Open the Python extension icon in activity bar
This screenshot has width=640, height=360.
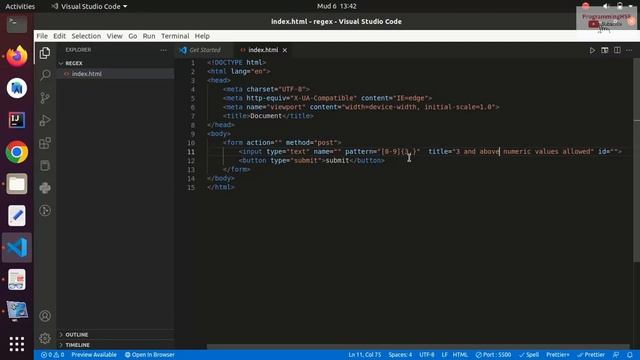(45, 188)
